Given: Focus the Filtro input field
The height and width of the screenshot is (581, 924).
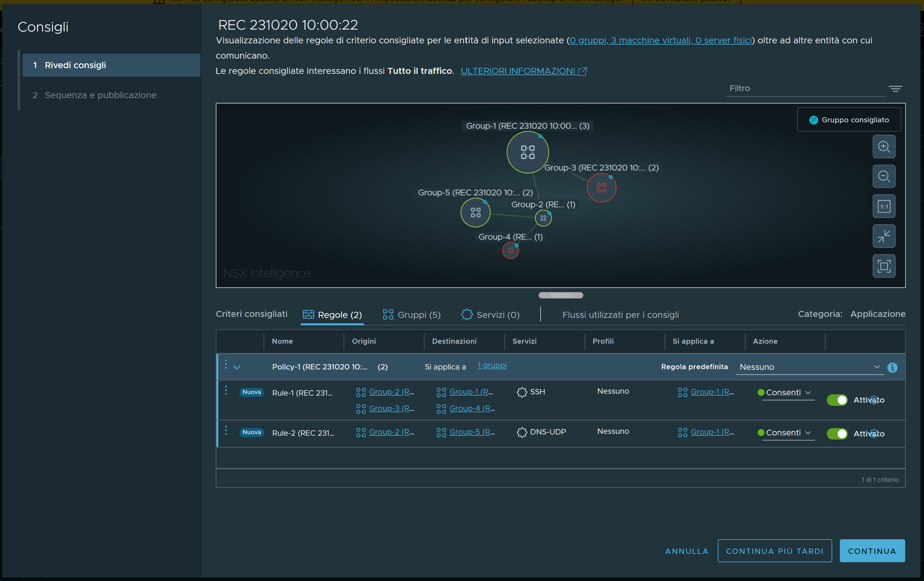Looking at the screenshot, I should (x=805, y=89).
